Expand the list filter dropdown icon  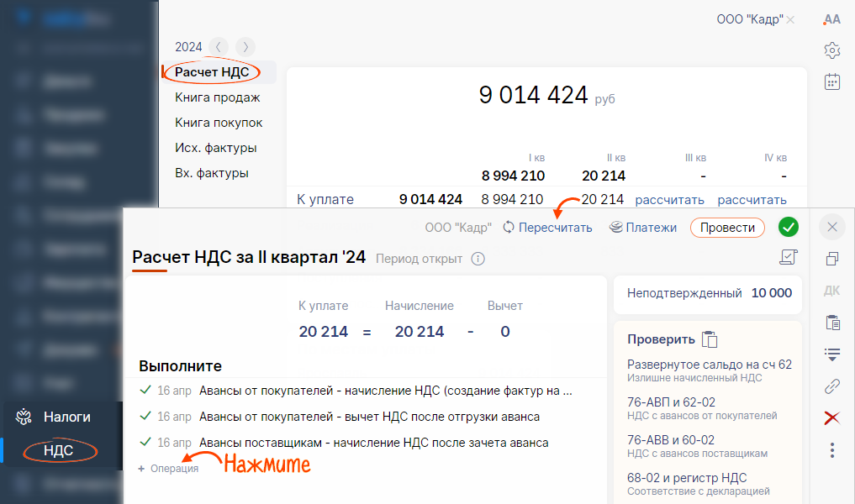coord(831,354)
